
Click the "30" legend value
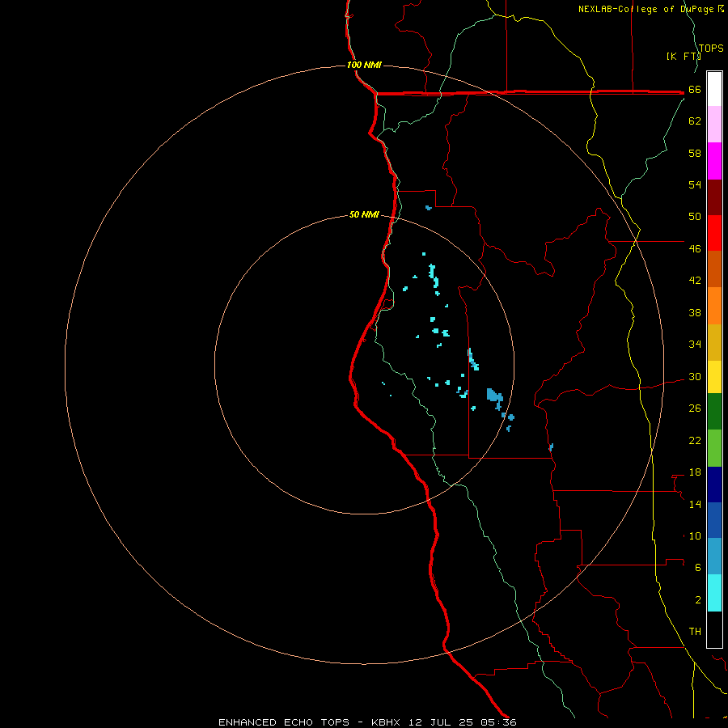tap(695, 376)
